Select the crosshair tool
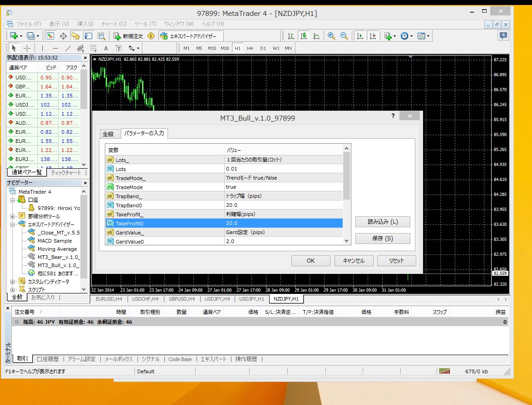Screen dimensions: 532x405 [27, 48]
